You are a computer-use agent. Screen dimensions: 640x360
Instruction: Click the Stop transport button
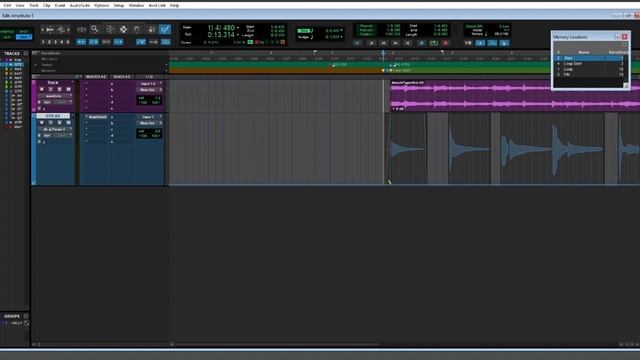click(x=422, y=43)
